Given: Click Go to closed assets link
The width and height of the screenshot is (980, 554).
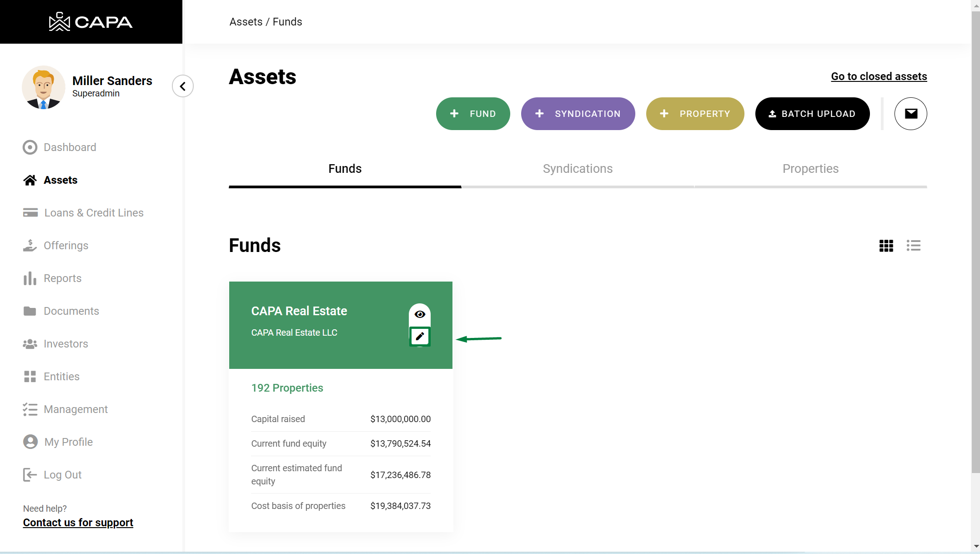Looking at the screenshot, I should (879, 76).
